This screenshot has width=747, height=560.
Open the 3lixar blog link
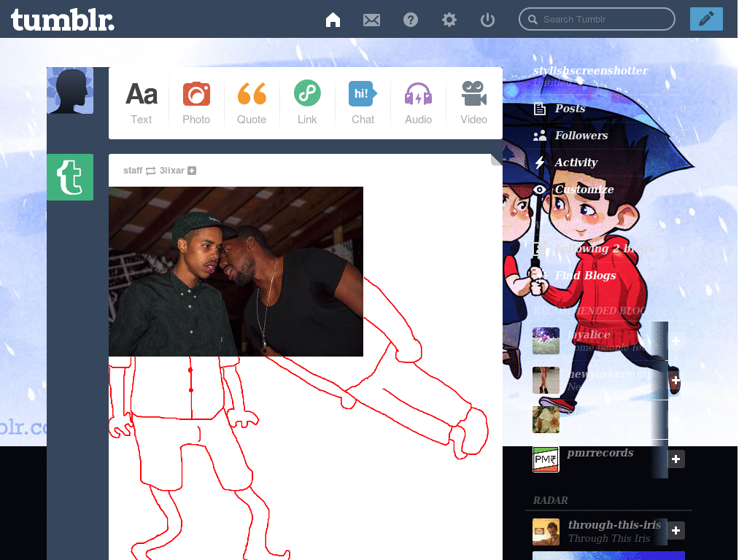point(171,171)
